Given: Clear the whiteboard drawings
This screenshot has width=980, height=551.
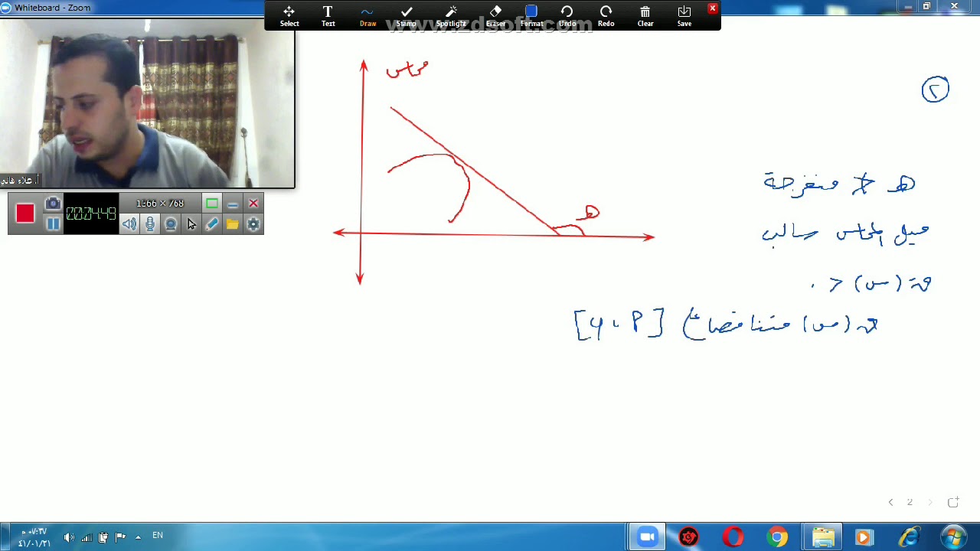Looking at the screenshot, I should pos(645,15).
